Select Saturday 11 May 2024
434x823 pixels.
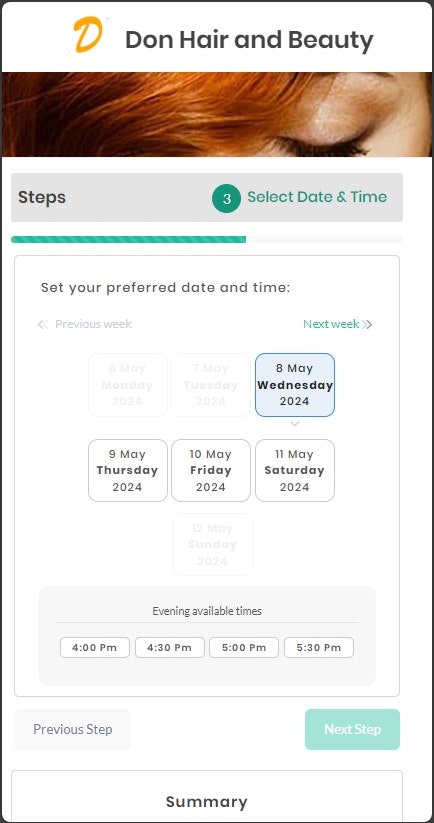(295, 470)
